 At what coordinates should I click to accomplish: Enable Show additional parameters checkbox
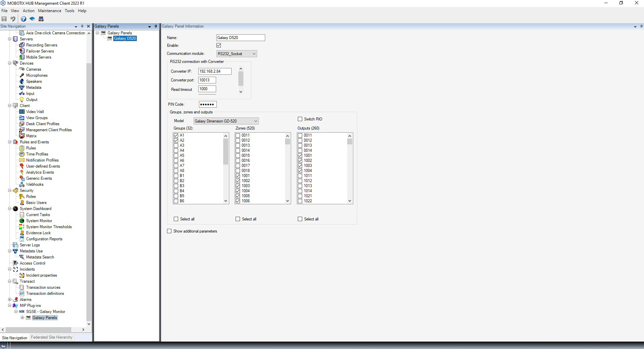(x=169, y=231)
